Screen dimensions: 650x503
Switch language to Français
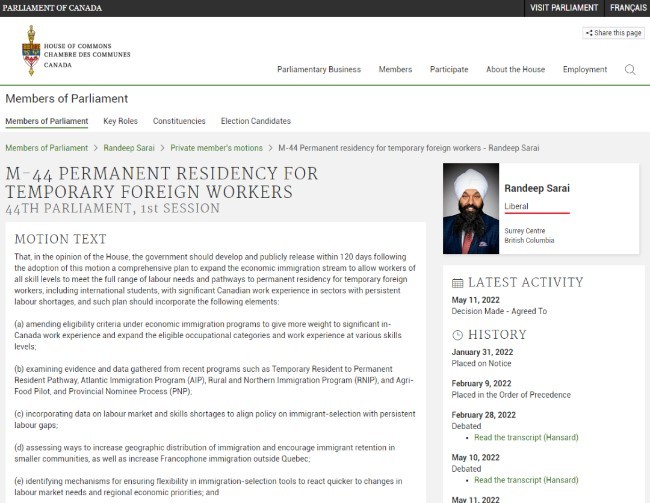628,8
